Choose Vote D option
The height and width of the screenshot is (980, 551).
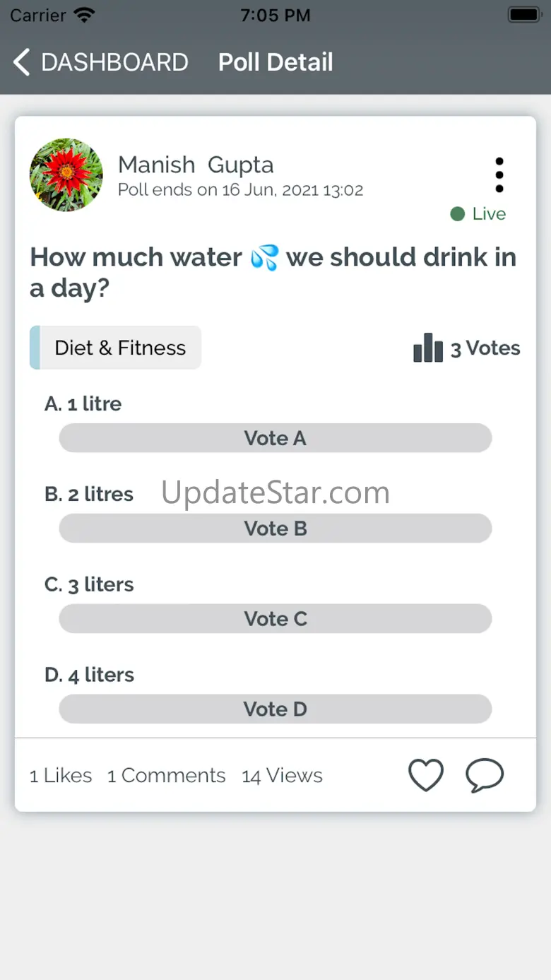(275, 709)
